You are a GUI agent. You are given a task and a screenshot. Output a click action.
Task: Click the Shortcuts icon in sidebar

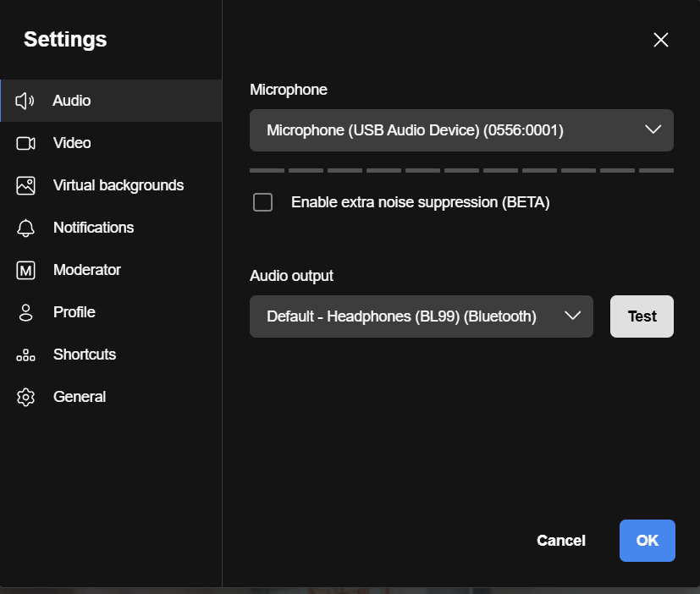point(25,355)
